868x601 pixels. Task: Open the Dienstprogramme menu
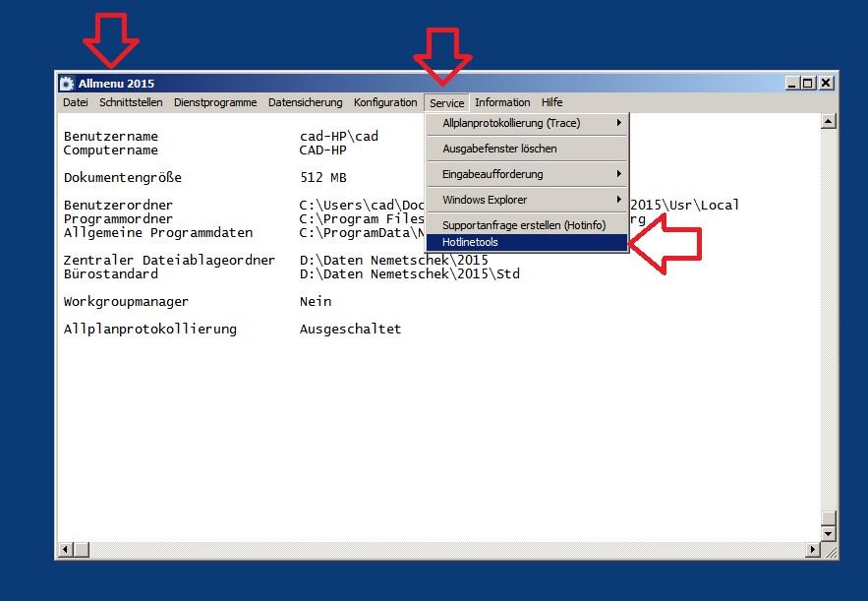click(215, 102)
